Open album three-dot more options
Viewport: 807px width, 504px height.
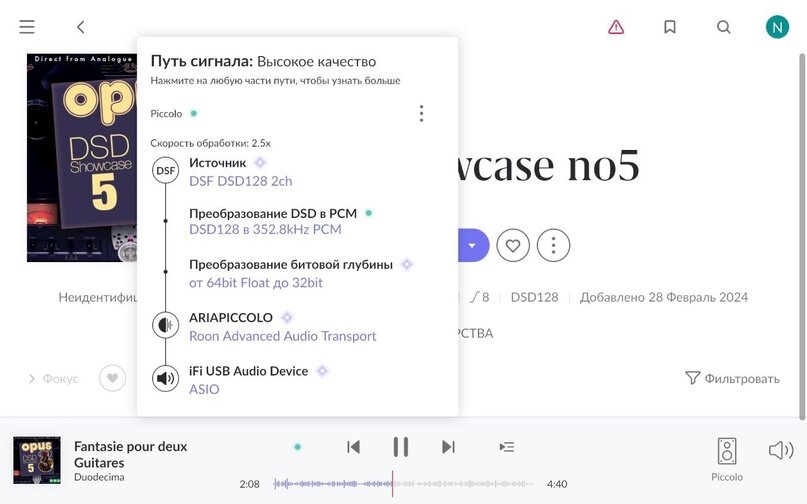click(x=553, y=245)
